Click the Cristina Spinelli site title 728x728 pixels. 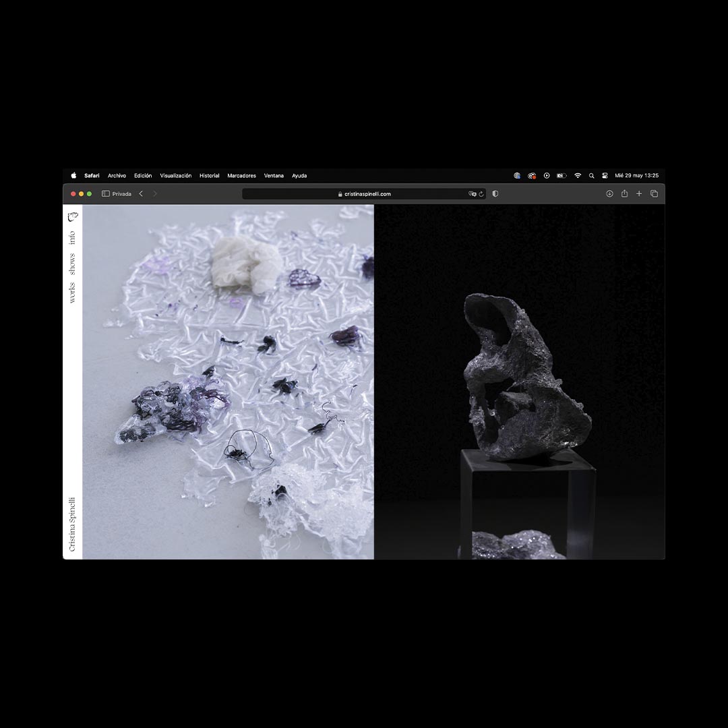click(x=72, y=524)
